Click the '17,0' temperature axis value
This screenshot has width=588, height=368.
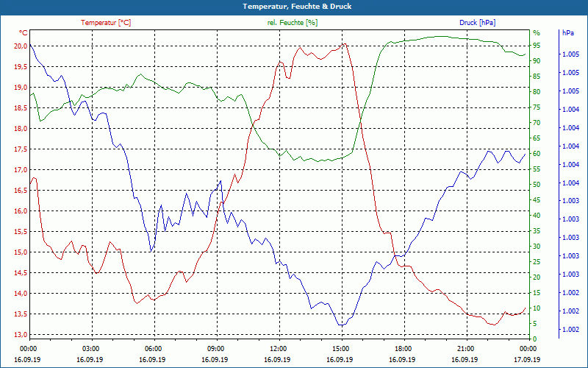21,170
